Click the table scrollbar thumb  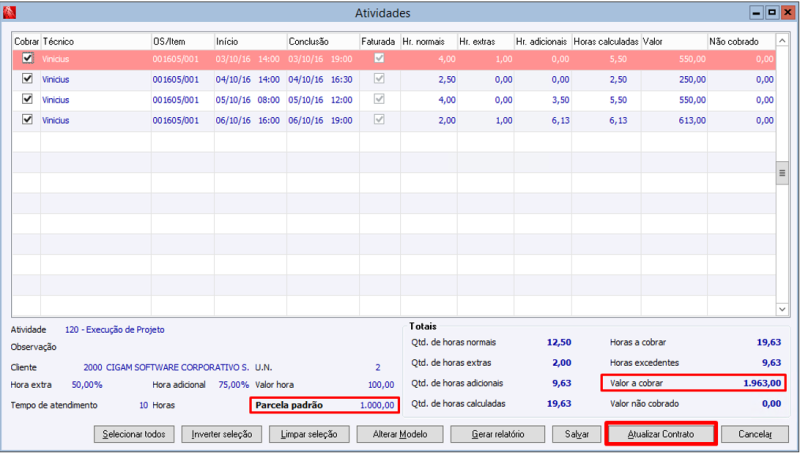pos(782,173)
